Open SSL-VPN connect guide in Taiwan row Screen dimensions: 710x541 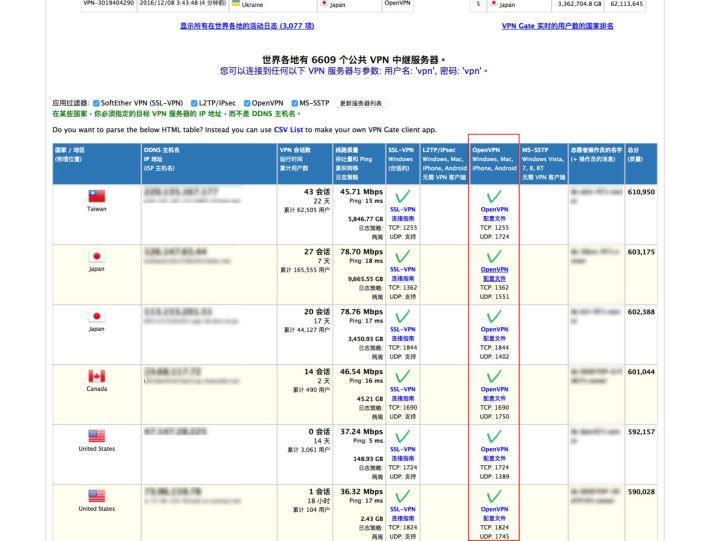pyautogui.click(x=403, y=214)
